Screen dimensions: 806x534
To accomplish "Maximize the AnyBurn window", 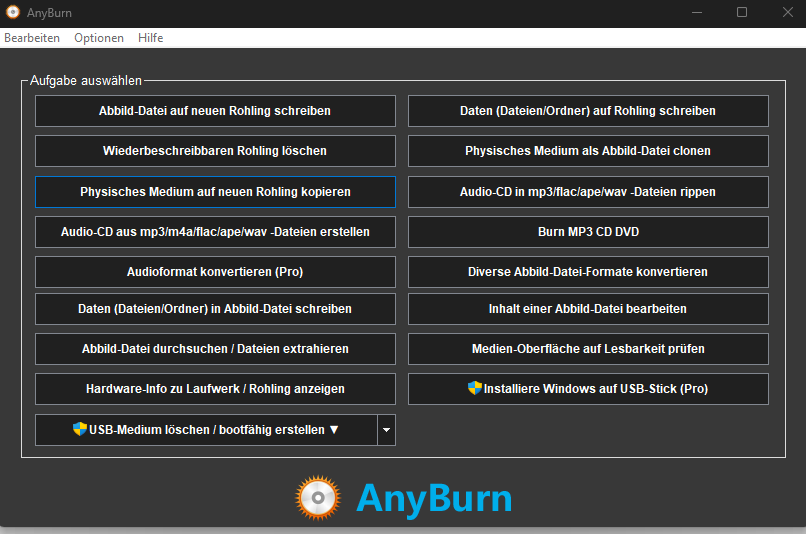I will [742, 12].
